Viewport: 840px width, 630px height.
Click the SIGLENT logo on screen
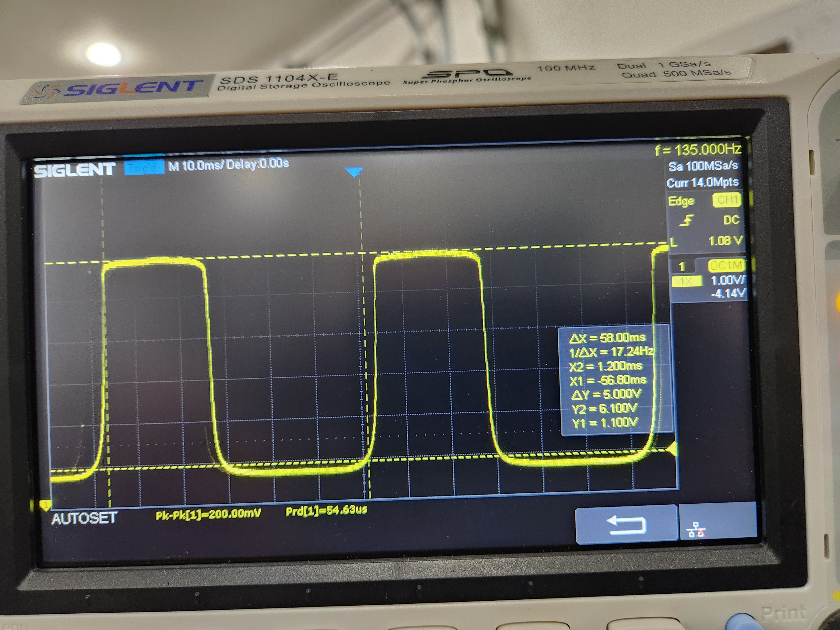coord(74,170)
